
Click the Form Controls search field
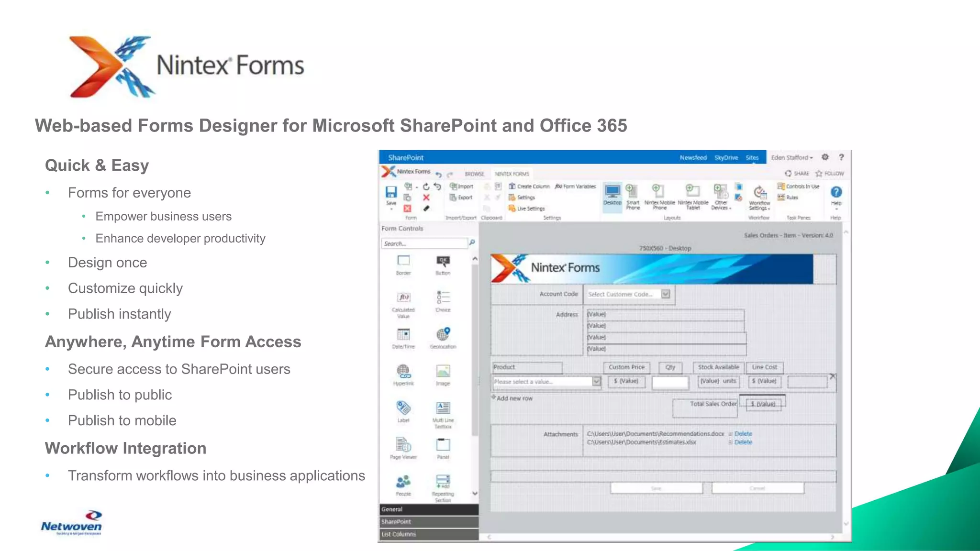coord(423,243)
